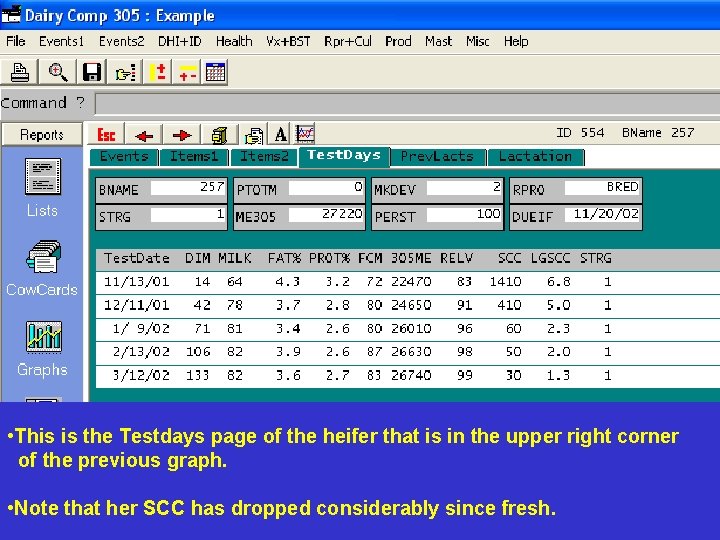The width and height of the screenshot is (720, 540).
Task: Click the MKDEV field value 2
Action: 464,187
